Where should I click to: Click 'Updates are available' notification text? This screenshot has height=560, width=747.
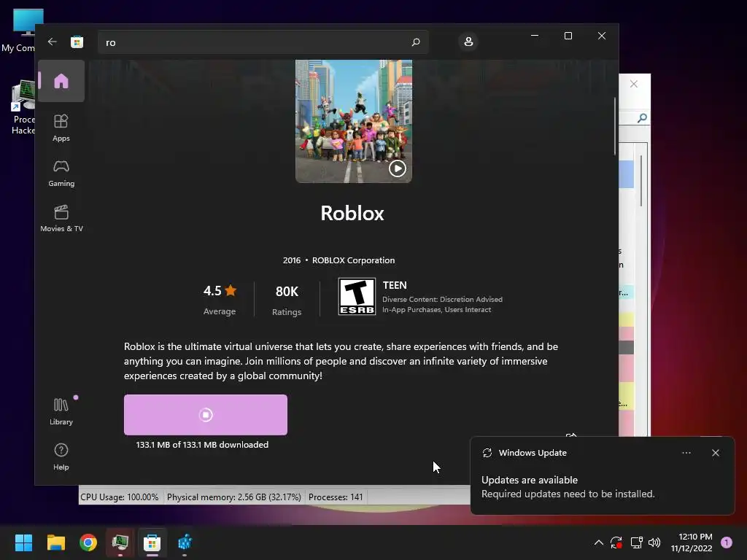tap(530, 480)
